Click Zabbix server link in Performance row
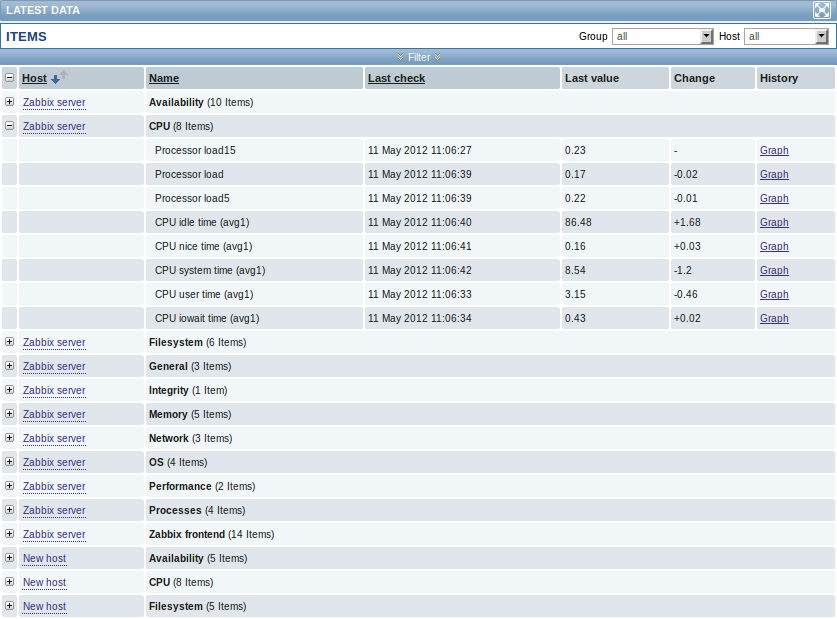The width and height of the screenshot is (837, 619). [54, 487]
